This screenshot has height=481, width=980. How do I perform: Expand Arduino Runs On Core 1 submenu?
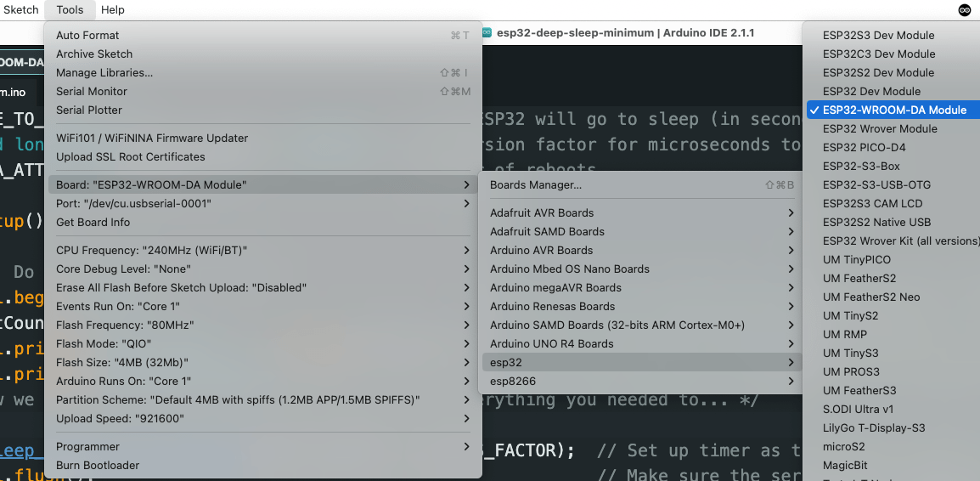[x=263, y=382]
